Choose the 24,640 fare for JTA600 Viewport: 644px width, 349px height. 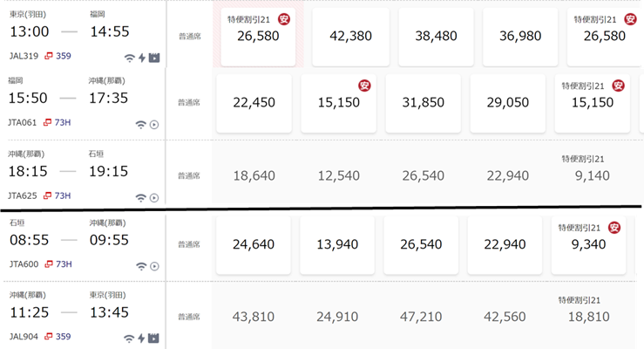[x=254, y=245]
